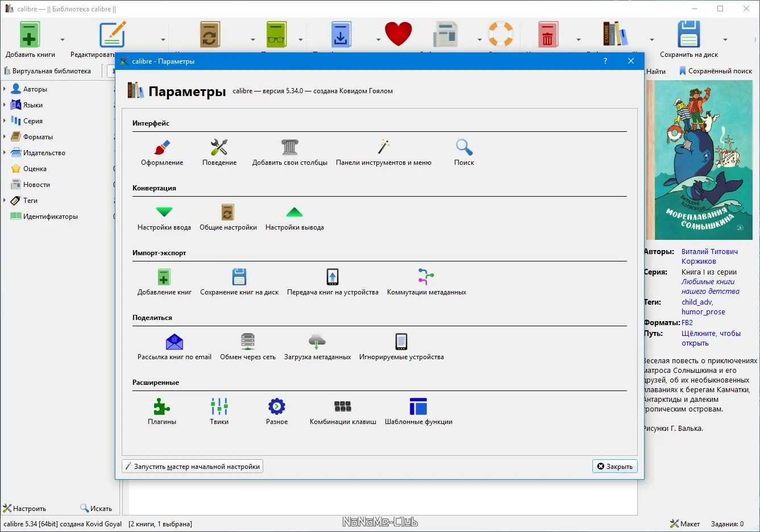Open Загрузка метаданных settings
Screen dimensions: 760x532
coord(317,347)
